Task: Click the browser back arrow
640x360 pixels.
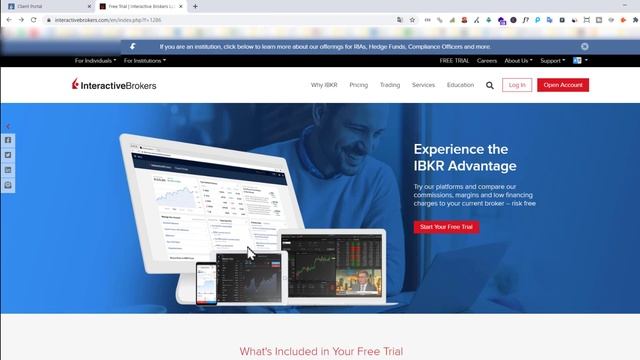Action: click(x=9, y=20)
